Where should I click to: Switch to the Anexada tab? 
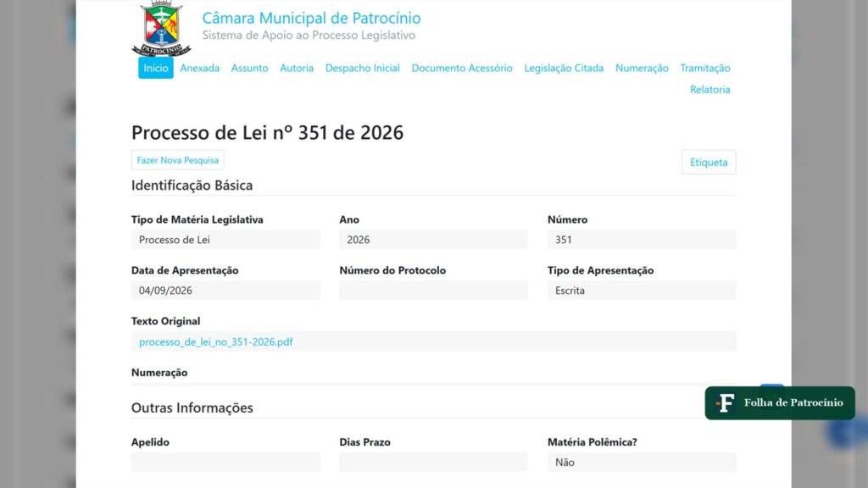tap(200, 68)
